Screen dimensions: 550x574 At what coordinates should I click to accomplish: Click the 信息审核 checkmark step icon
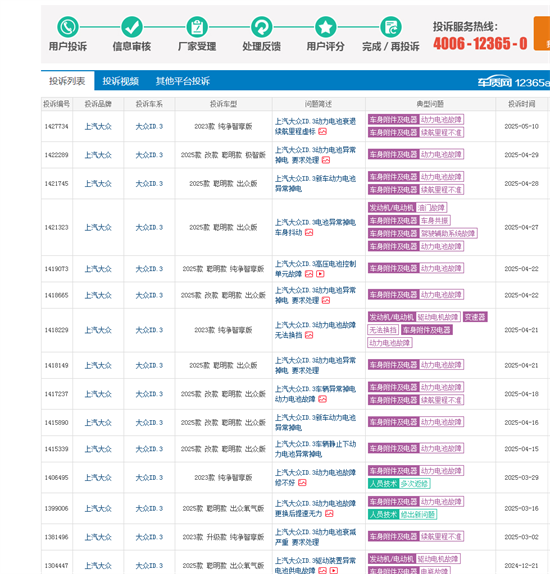coord(132,27)
